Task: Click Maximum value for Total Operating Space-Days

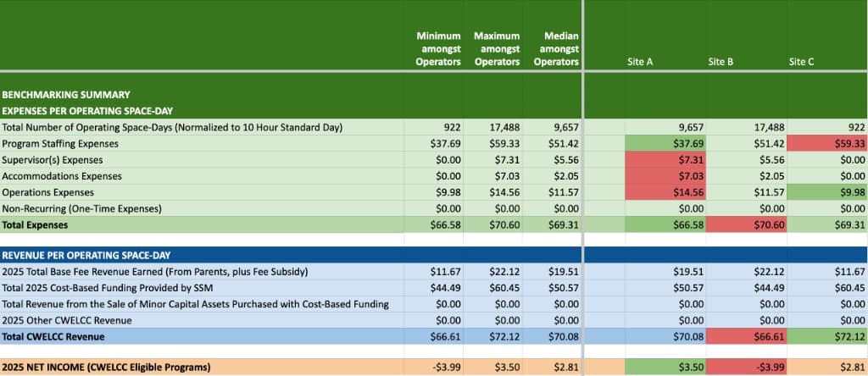Action: coord(497,127)
